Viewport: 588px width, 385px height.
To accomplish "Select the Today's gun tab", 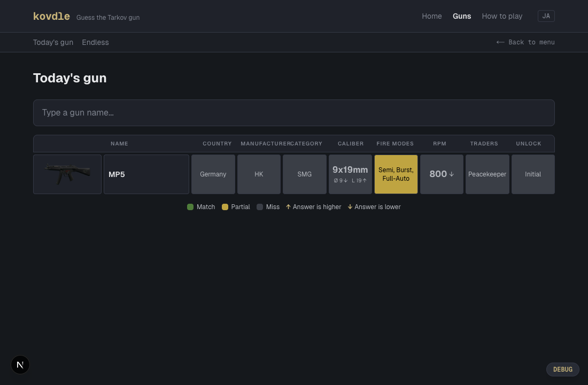I will point(53,42).
